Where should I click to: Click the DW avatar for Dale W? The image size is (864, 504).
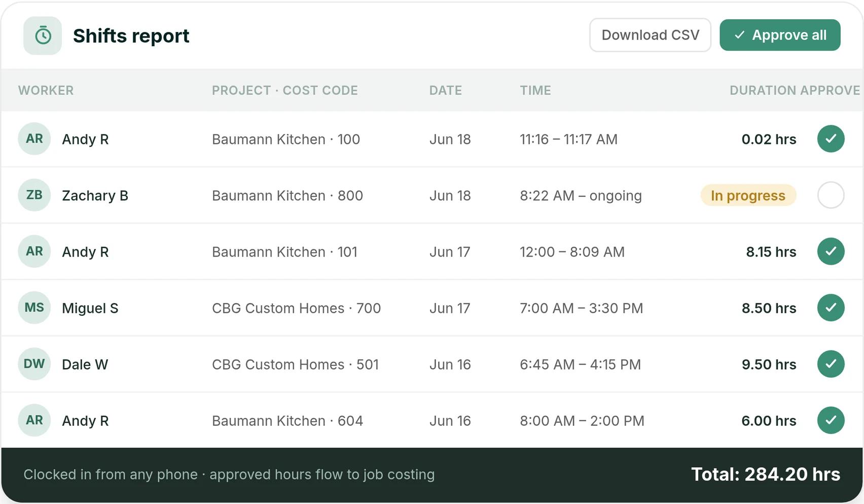point(34,364)
